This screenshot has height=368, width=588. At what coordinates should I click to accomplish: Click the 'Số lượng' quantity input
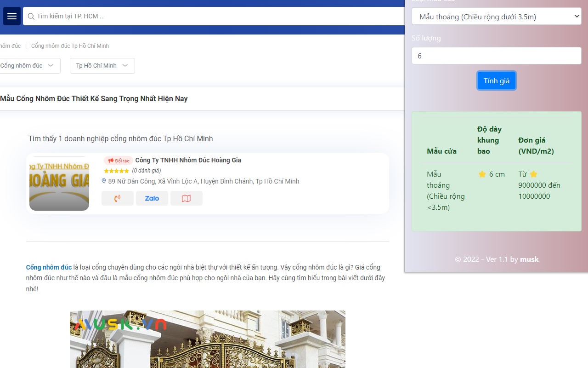click(497, 56)
